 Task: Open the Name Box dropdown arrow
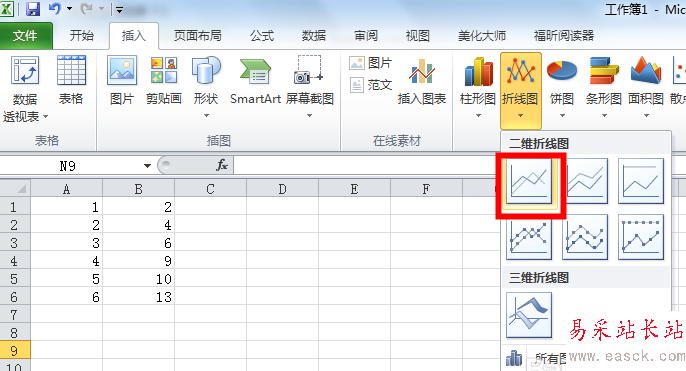147,166
